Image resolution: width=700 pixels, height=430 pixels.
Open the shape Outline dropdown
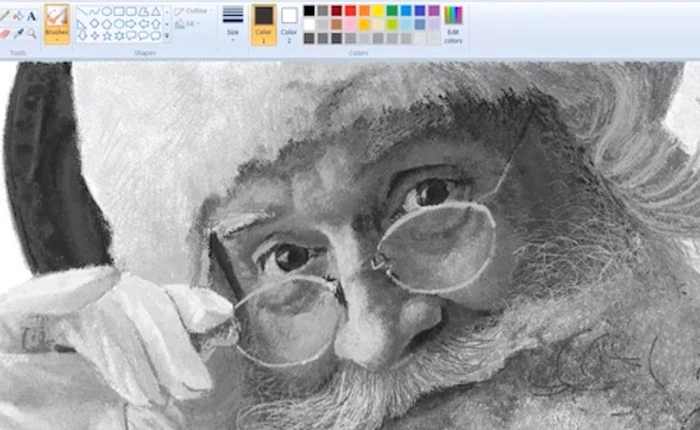pyautogui.click(x=192, y=11)
